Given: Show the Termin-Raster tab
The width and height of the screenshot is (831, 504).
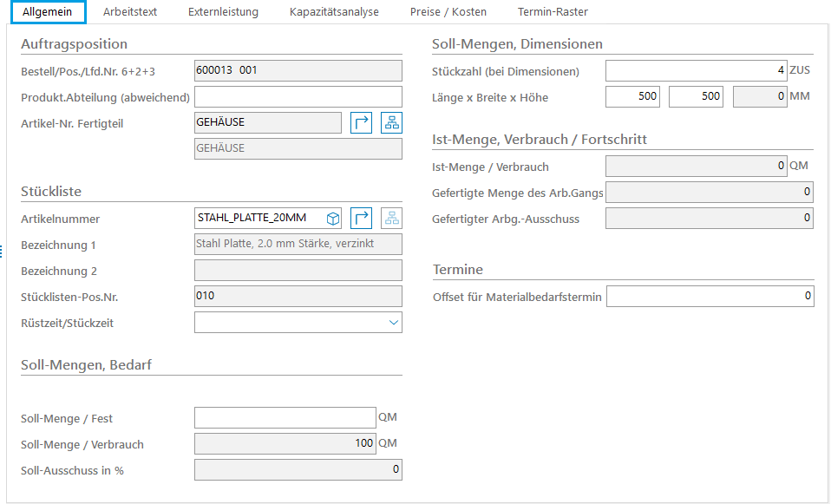Looking at the screenshot, I should pyautogui.click(x=553, y=12).
